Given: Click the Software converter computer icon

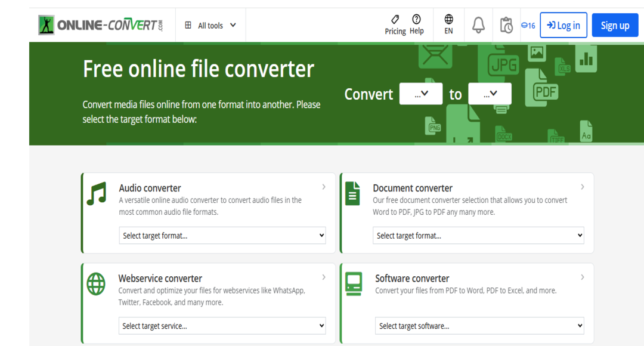Looking at the screenshot, I should point(354,284).
